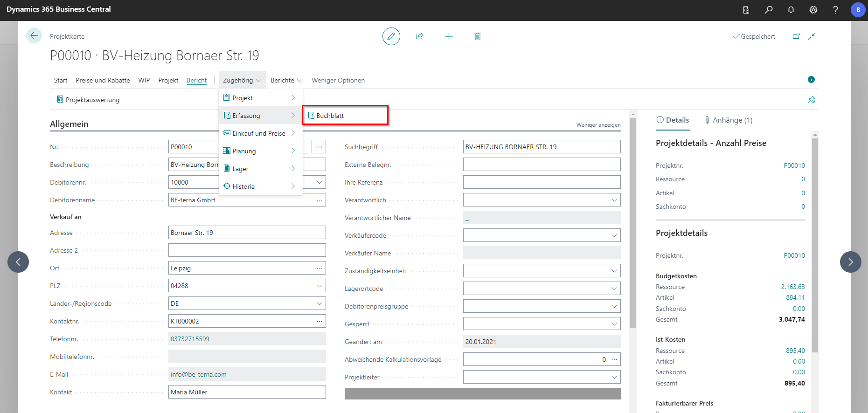This screenshot has height=413, width=868.
Task: Open the settings gear icon
Action: click(813, 10)
